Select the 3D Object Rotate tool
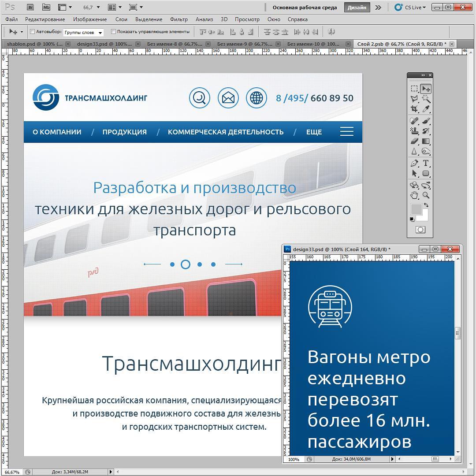Image resolution: width=476 pixels, height=476 pixels. tap(414, 185)
